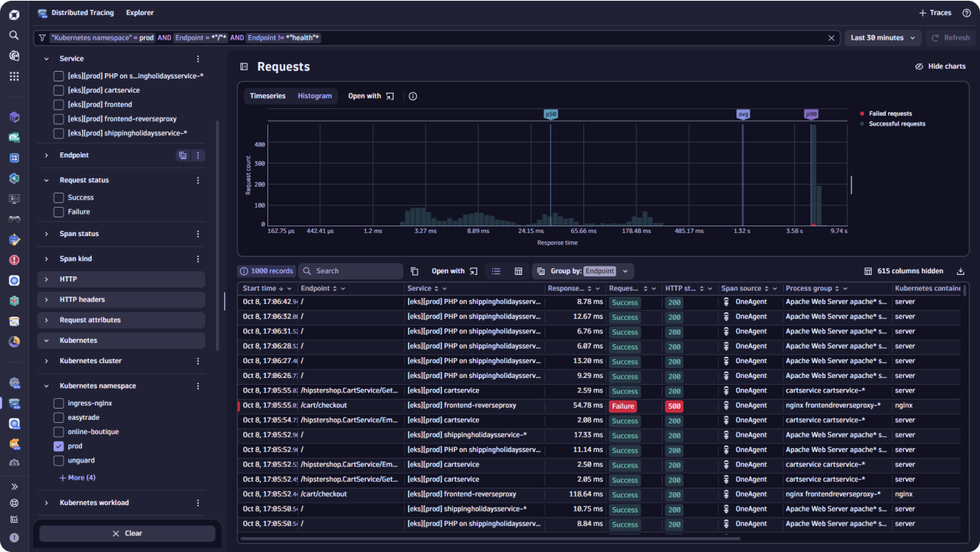
Task: Switch to the table grid view icon
Action: click(518, 271)
